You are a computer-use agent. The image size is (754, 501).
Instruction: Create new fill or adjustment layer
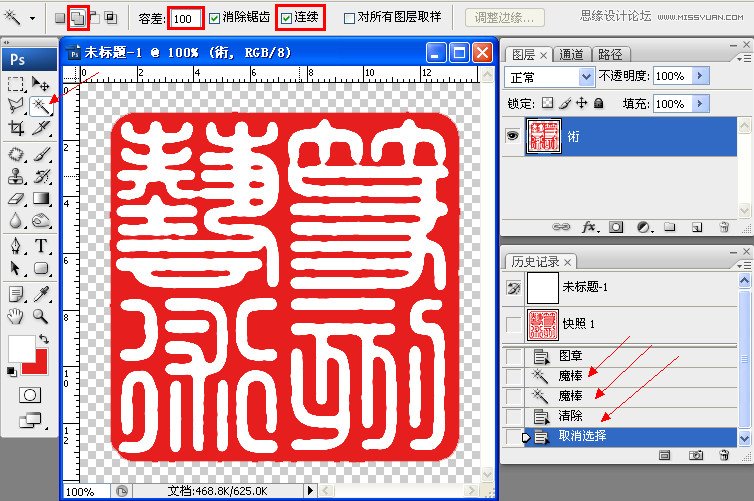643,227
